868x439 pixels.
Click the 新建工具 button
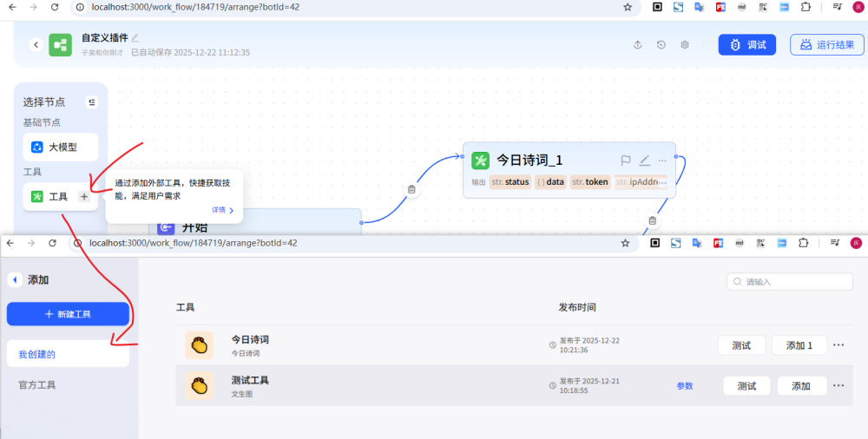[x=68, y=314]
